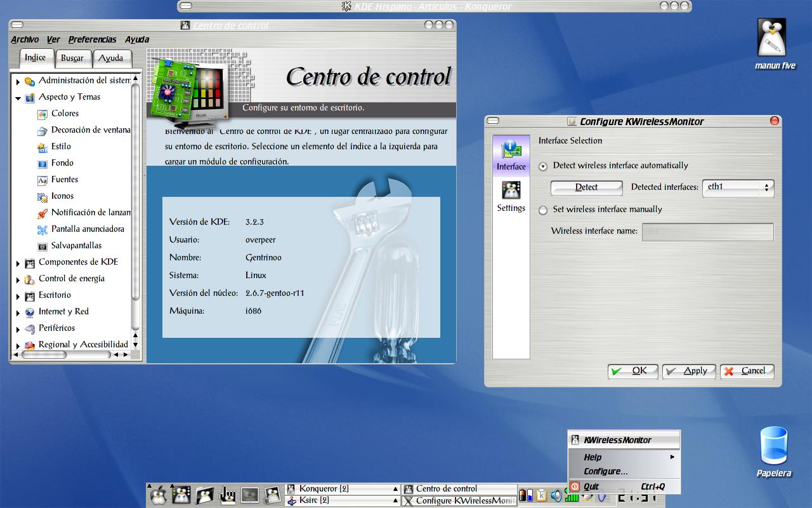Confirm with the OK button
The image size is (812, 508).
(x=633, y=371)
